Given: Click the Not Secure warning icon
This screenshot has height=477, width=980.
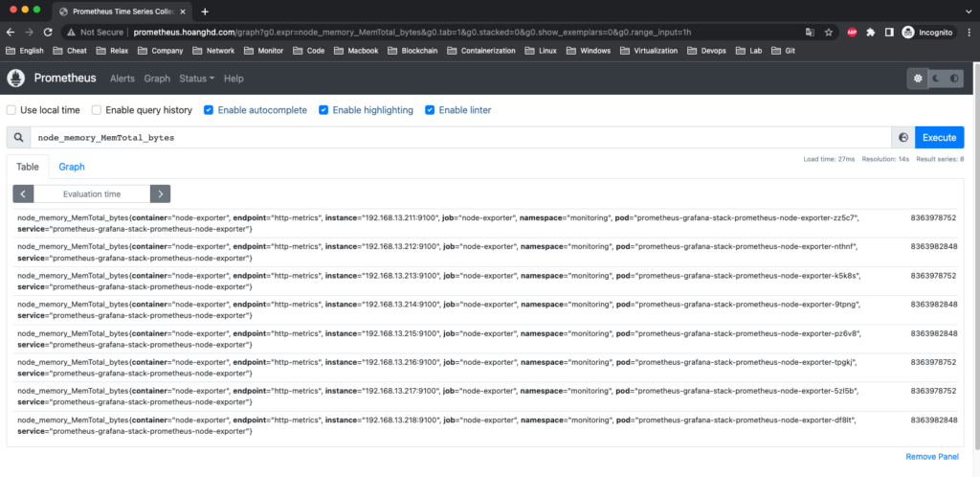Looking at the screenshot, I should coord(71,32).
